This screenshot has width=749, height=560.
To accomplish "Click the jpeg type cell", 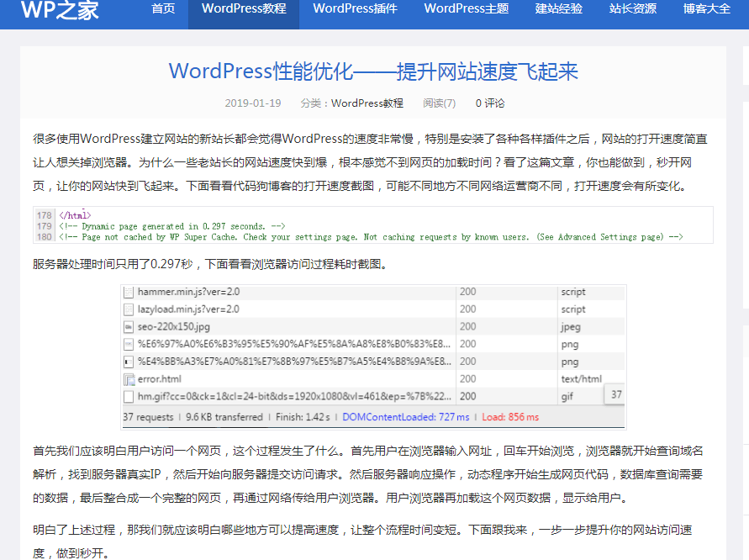I will tap(571, 327).
